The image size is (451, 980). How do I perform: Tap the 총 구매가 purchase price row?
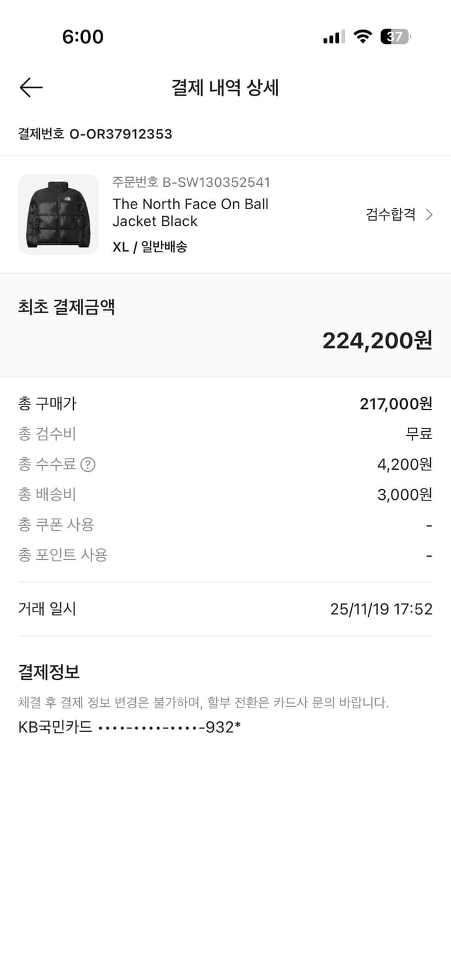(225, 404)
